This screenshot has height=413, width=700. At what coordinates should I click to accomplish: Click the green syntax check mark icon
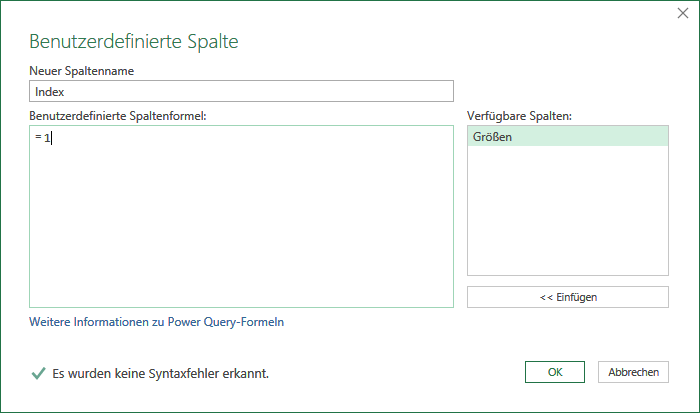(38, 373)
